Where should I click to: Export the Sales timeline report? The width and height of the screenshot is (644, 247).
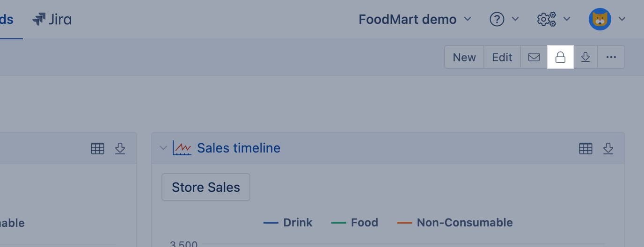pyautogui.click(x=608, y=148)
